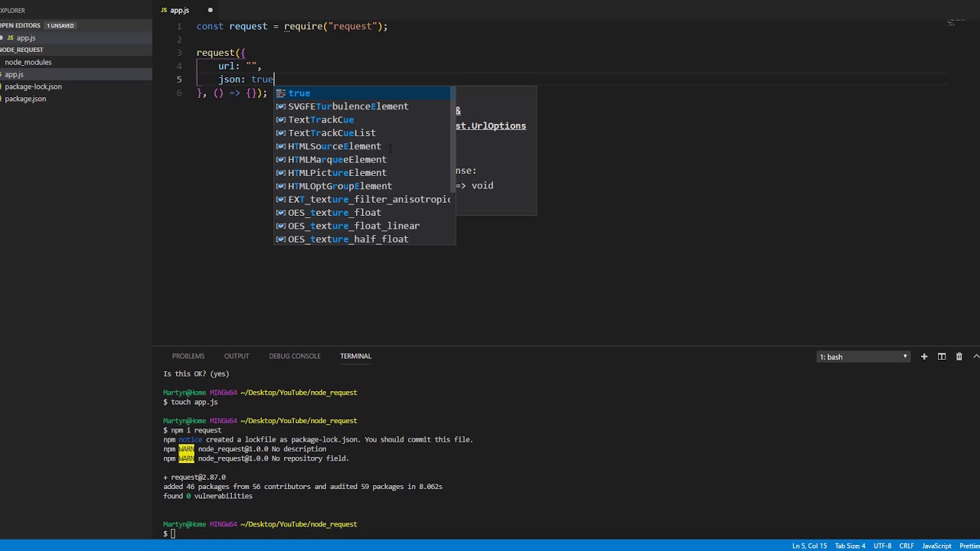The image size is (980, 551).
Task: Kill terminal using the trash icon
Action: point(959,357)
